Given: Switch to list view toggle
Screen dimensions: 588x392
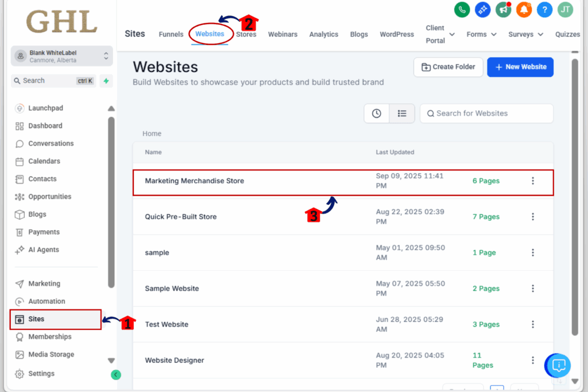Looking at the screenshot, I should [402, 113].
